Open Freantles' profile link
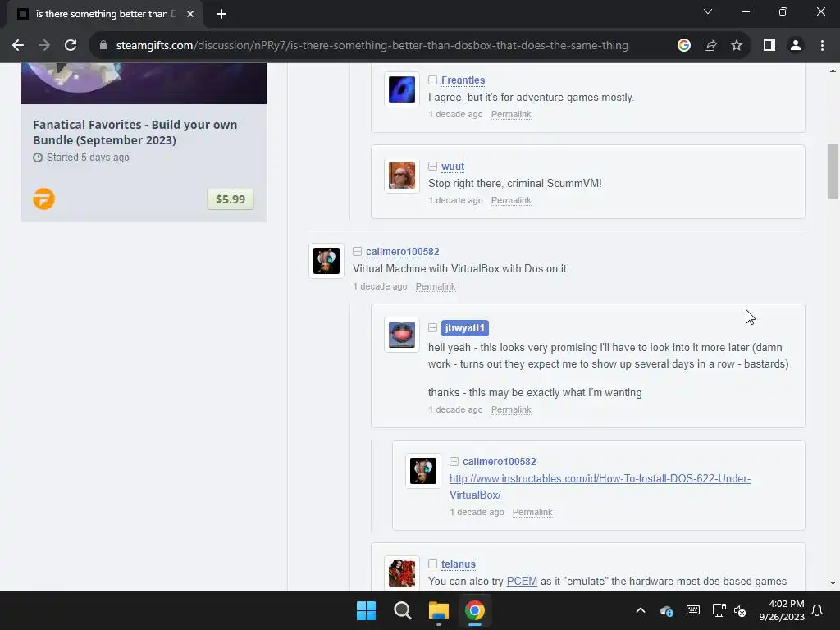 point(463,80)
